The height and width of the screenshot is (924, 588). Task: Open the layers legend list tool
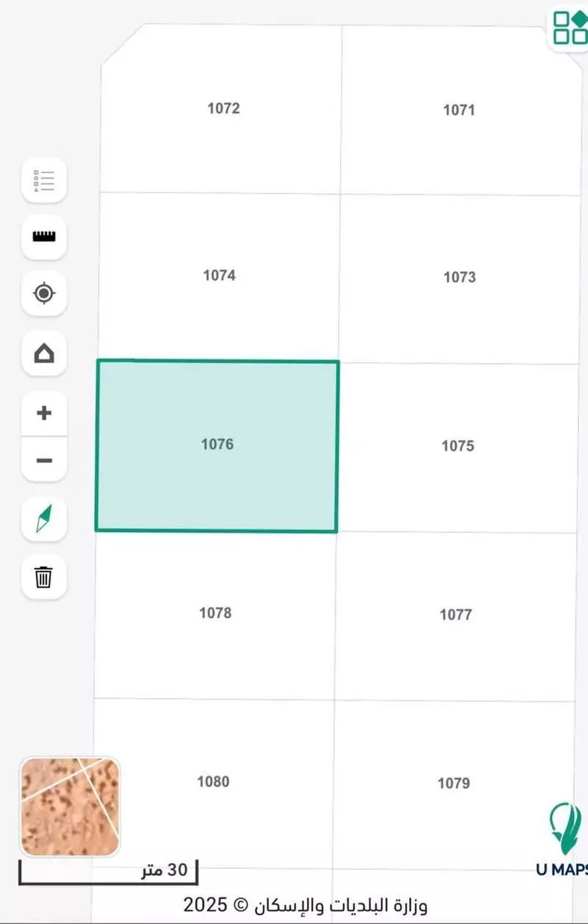(44, 180)
